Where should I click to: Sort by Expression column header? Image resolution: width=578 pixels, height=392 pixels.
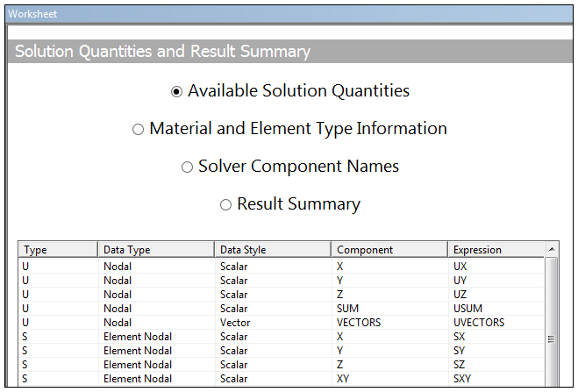pos(496,250)
